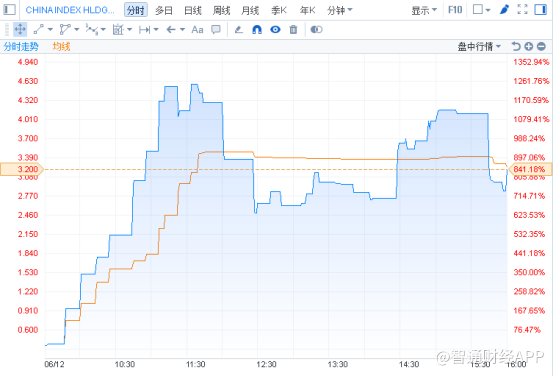
Task: Toggle the right sidebar panel icon
Action: [x=541, y=10]
